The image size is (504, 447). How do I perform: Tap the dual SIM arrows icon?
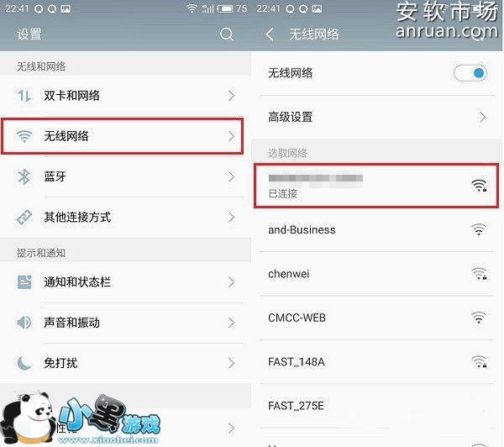tap(24, 96)
